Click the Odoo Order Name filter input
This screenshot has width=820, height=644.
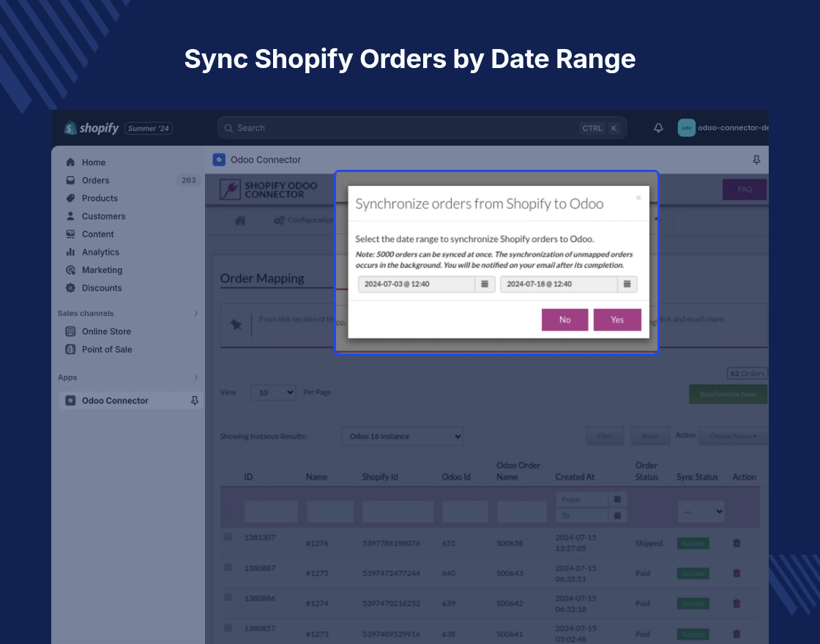point(522,512)
